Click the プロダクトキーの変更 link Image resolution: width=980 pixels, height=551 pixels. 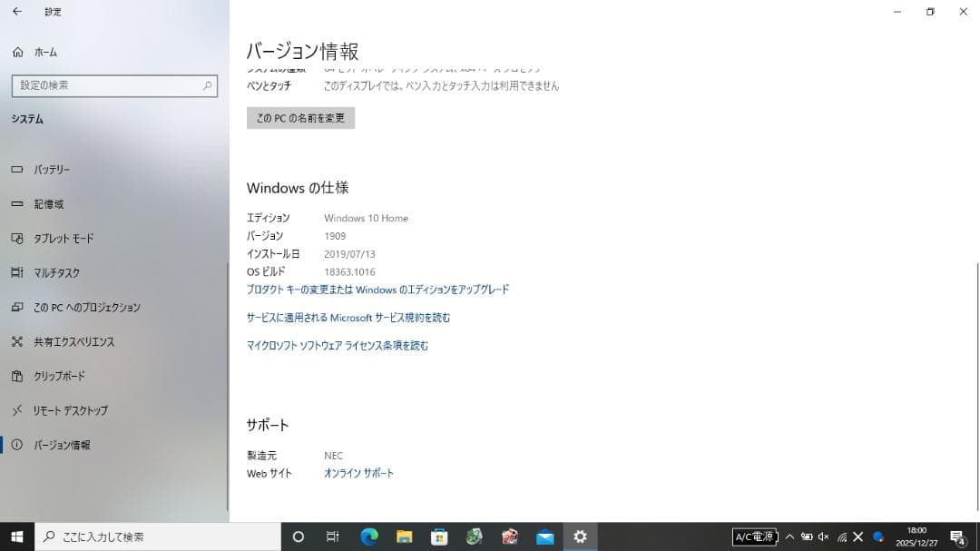(x=377, y=289)
